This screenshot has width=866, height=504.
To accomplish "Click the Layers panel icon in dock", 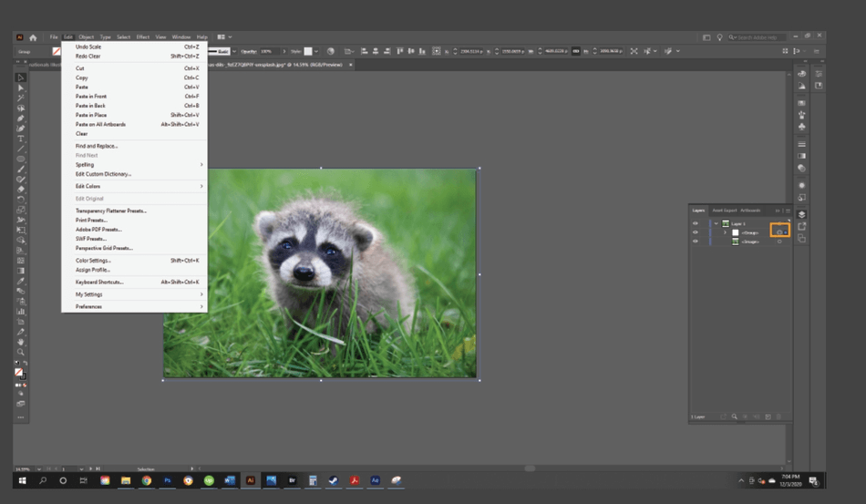I will [801, 215].
